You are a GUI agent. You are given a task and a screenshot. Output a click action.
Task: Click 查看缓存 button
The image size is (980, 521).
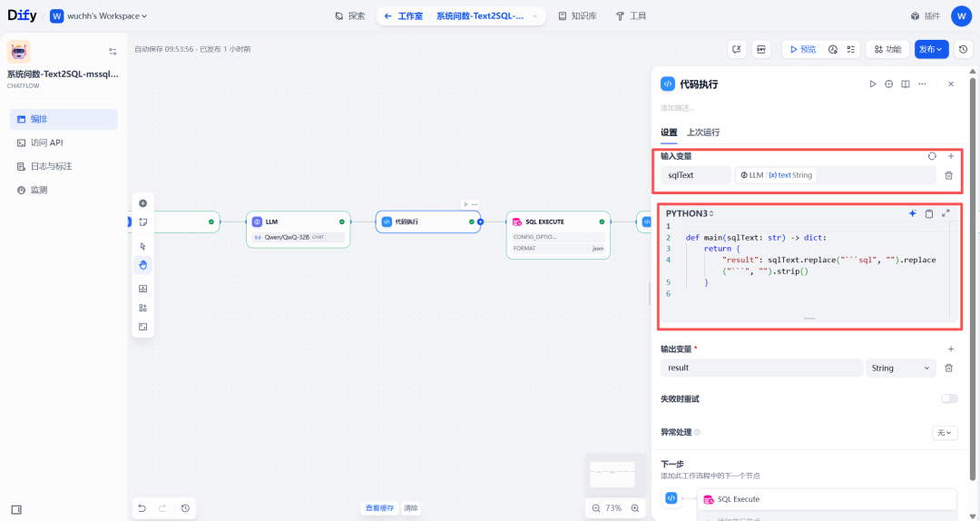click(x=380, y=508)
